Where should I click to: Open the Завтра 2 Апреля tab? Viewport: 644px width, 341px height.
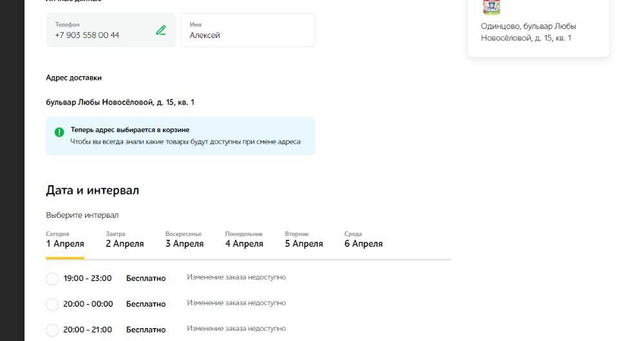125,240
